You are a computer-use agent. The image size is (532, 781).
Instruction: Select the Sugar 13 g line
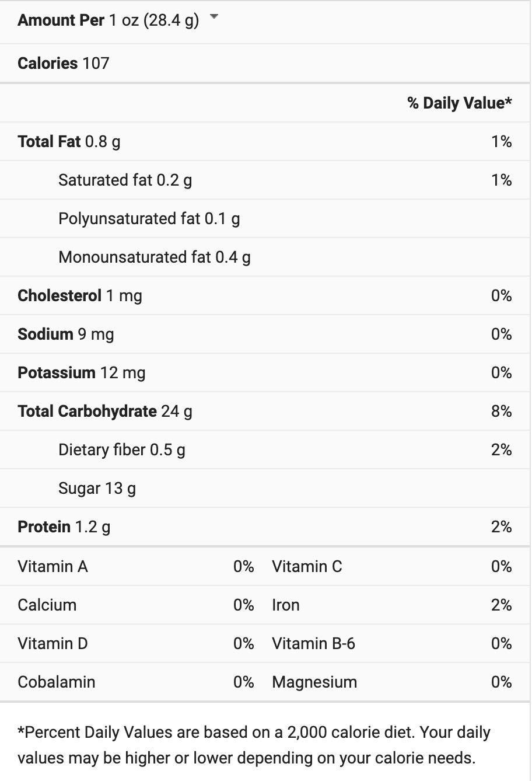97,489
